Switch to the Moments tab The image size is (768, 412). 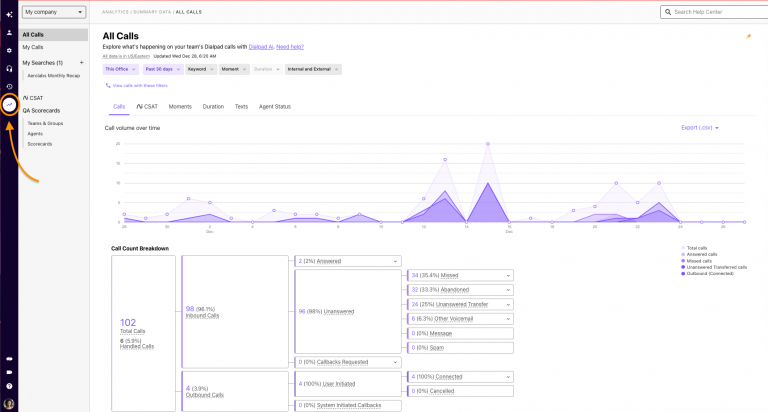click(180, 106)
